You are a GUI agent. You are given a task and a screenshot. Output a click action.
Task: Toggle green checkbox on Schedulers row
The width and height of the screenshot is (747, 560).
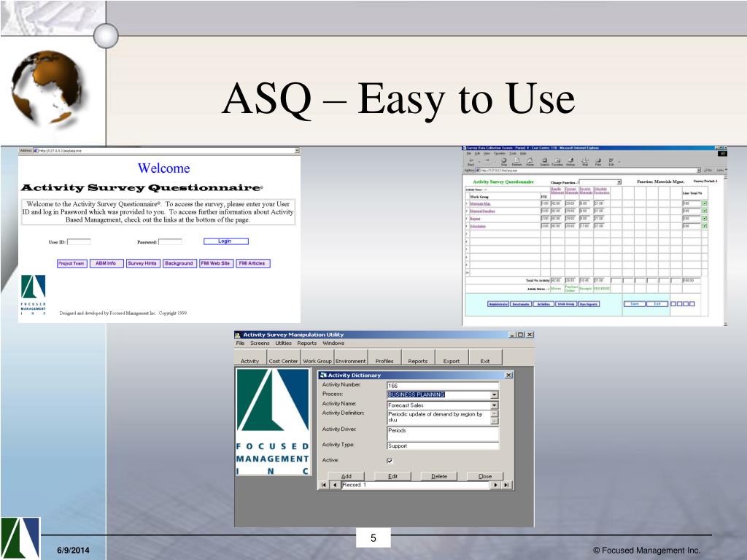pos(705,226)
